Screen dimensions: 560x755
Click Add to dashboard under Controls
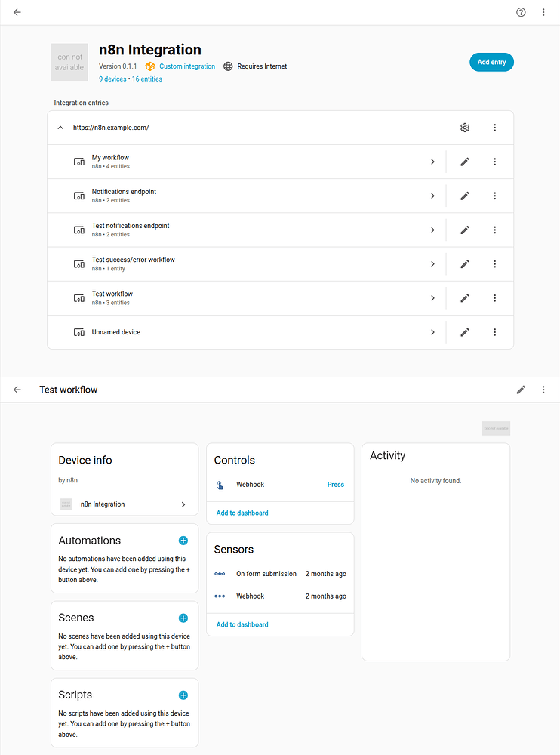point(242,513)
